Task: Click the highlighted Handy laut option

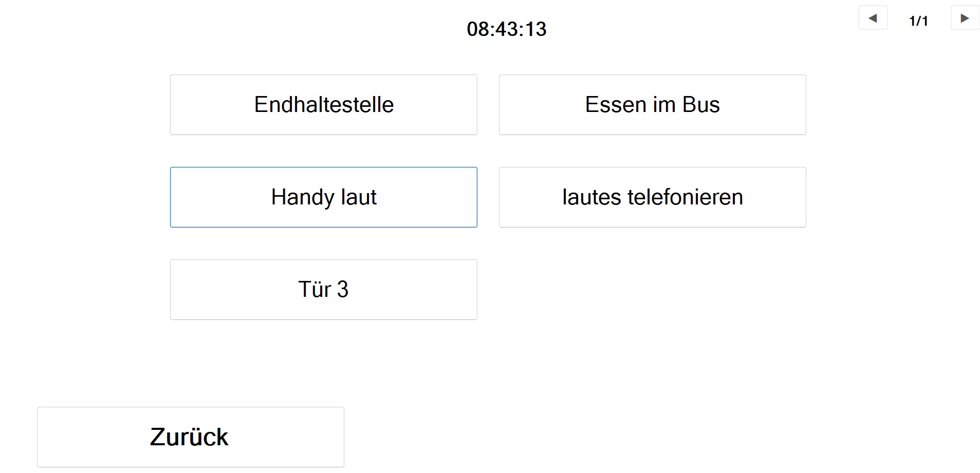Action: pyautogui.click(x=323, y=197)
